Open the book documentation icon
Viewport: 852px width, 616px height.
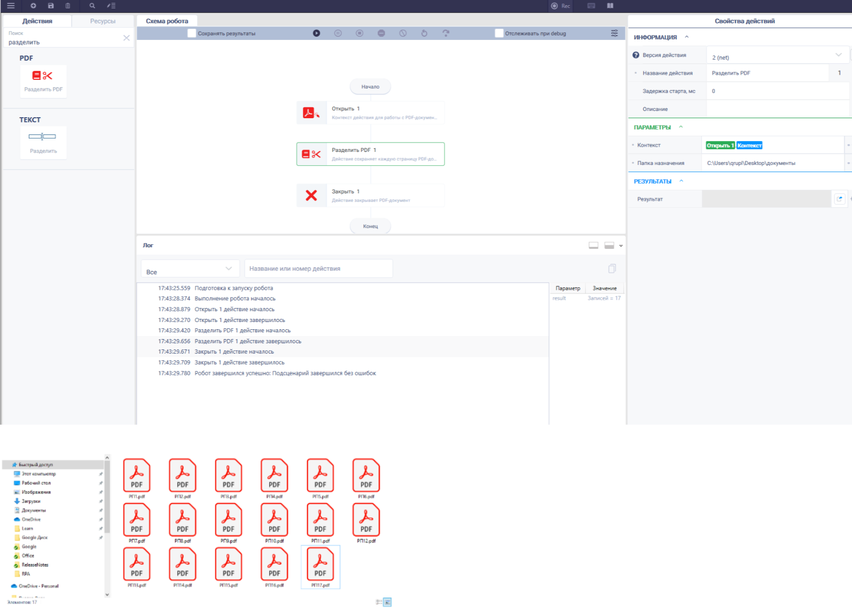[610, 6]
